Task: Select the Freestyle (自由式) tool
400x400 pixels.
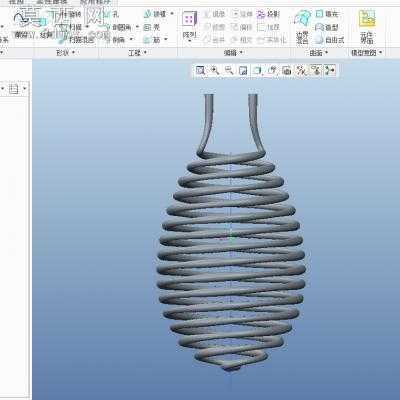Action: (329, 40)
